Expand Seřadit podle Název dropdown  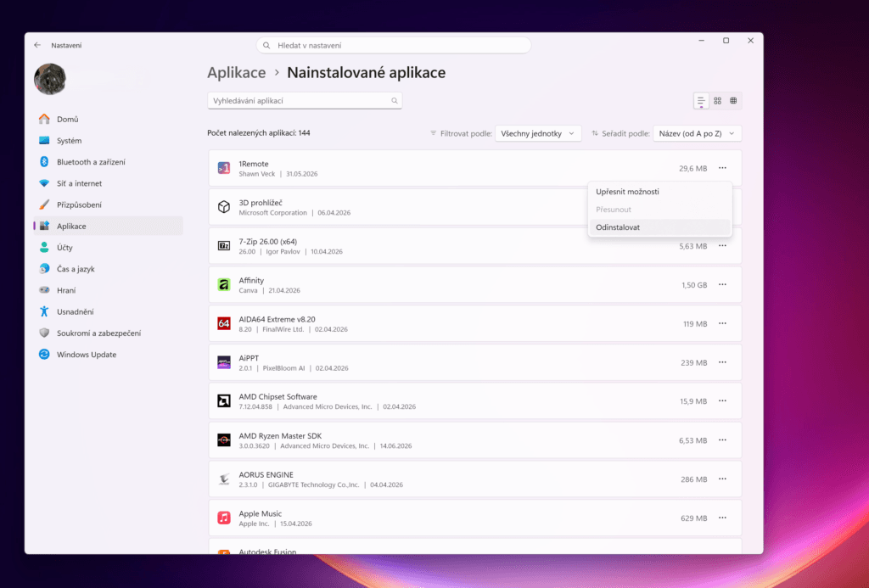click(698, 133)
